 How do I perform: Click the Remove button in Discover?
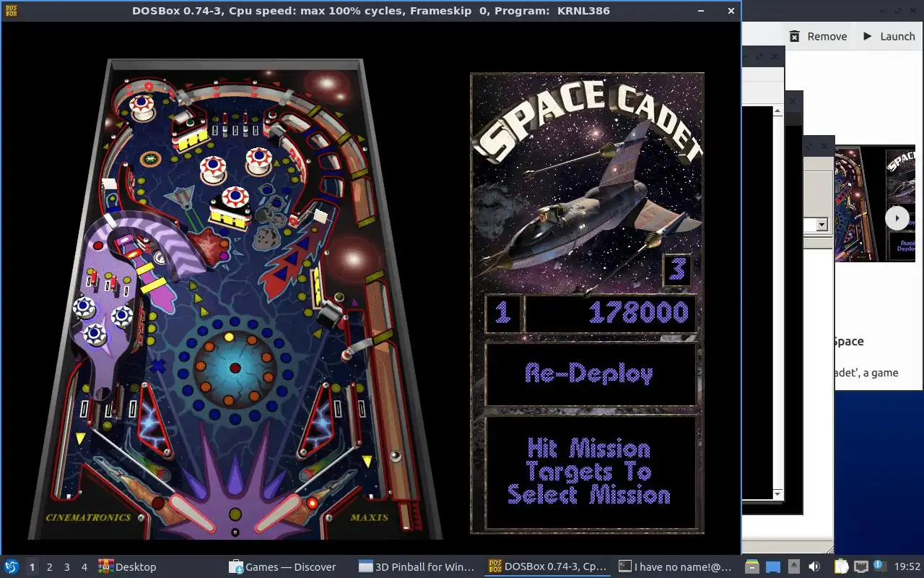818,36
